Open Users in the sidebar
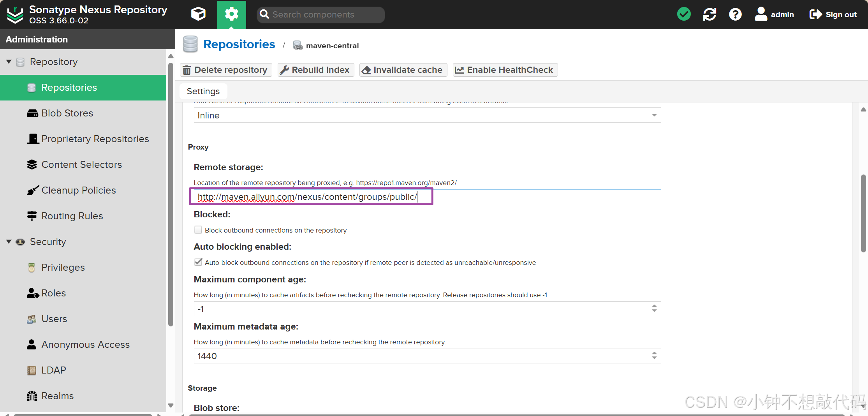The width and height of the screenshot is (868, 416). pyautogui.click(x=83, y=319)
